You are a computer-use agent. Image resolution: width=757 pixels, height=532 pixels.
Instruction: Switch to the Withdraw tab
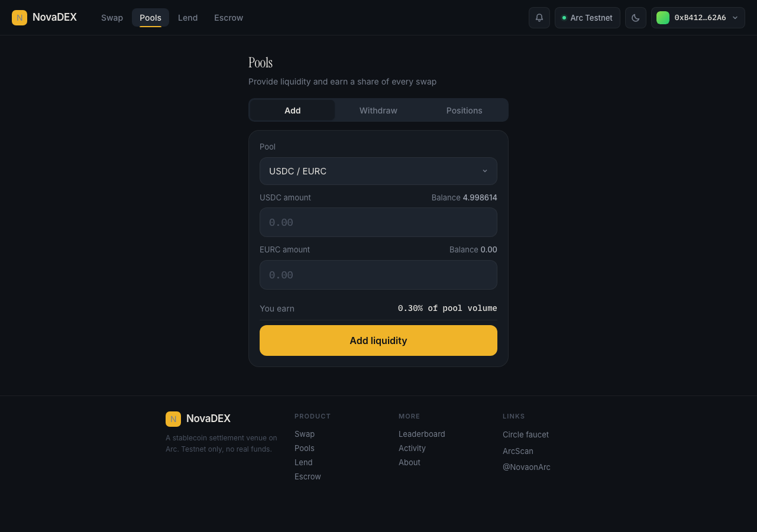coord(378,111)
